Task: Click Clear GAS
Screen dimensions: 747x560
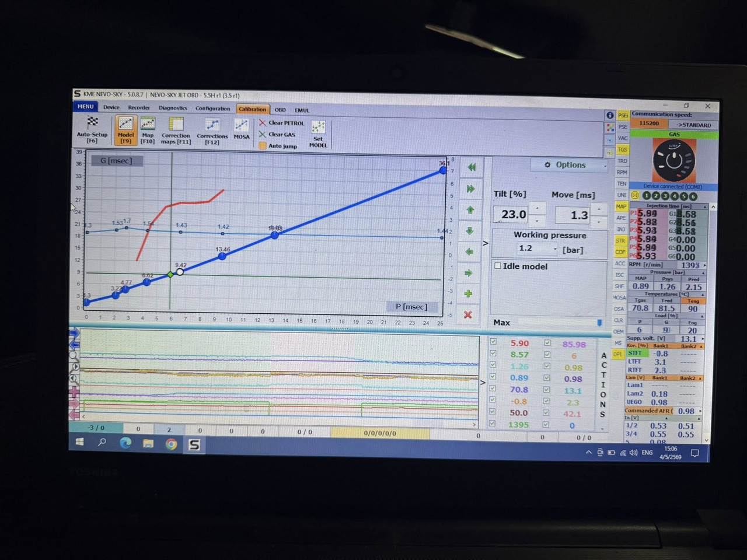Action: pyautogui.click(x=278, y=134)
